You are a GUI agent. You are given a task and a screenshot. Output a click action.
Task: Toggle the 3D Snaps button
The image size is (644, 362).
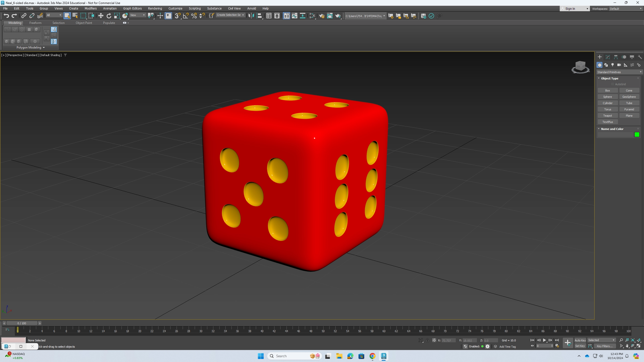(x=177, y=16)
